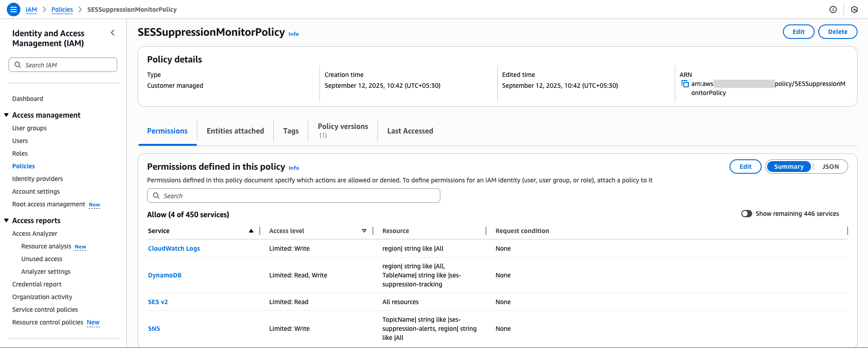Viewport: 868px width, 348px height.
Task: Open the info panel icon in top bar
Action: (x=833, y=10)
